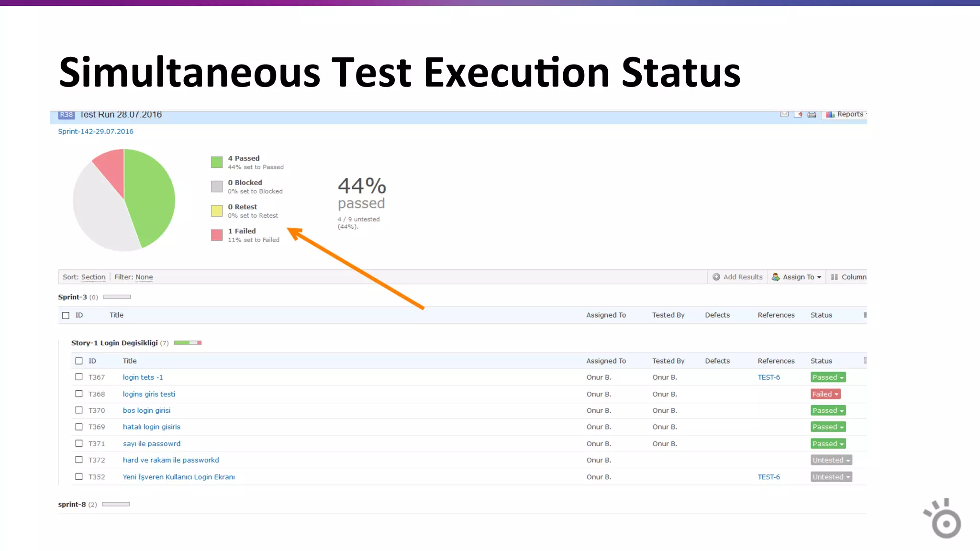The height and width of the screenshot is (551, 980).
Task: Open the 'logins giris testi' test
Action: pos(149,394)
